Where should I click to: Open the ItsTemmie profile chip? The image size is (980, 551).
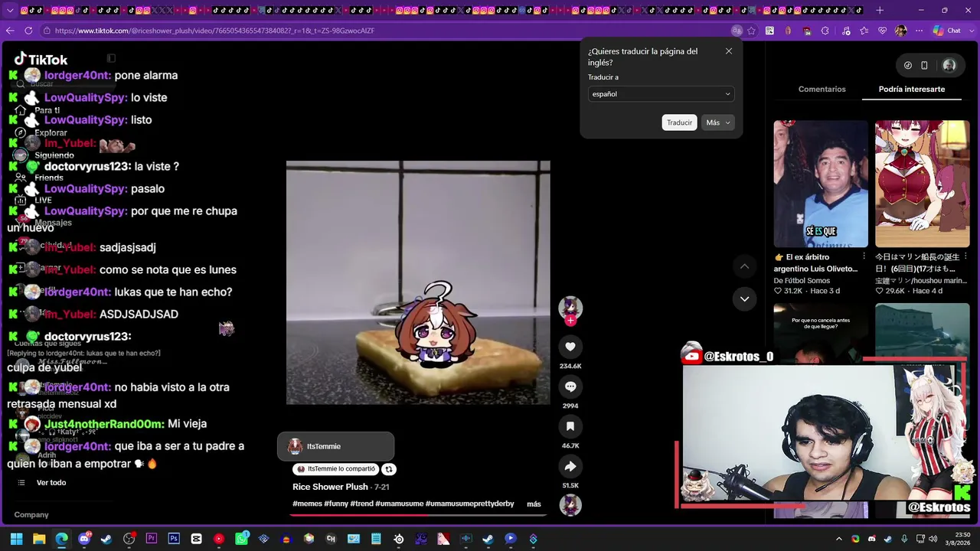pyautogui.click(x=335, y=447)
